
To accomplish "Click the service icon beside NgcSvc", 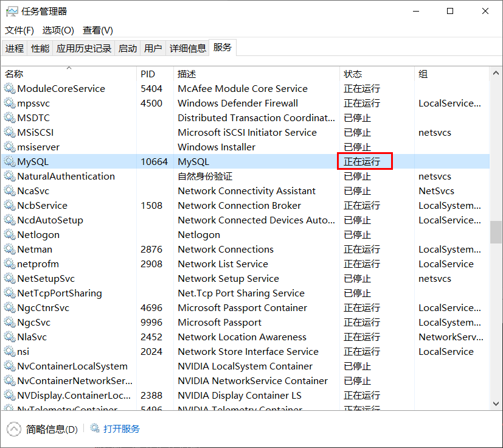I will coord(10,322).
